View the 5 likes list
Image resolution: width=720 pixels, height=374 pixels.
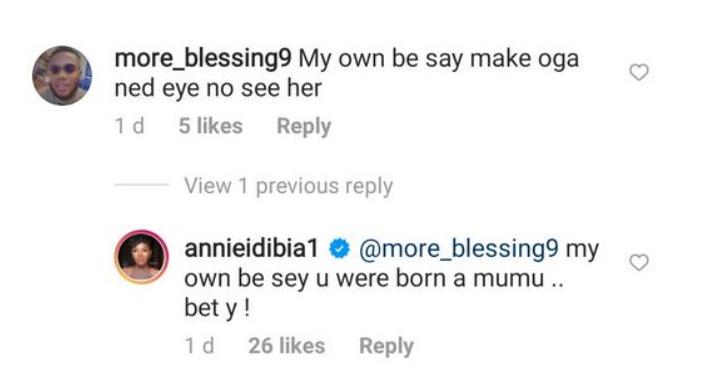[210, 126]
